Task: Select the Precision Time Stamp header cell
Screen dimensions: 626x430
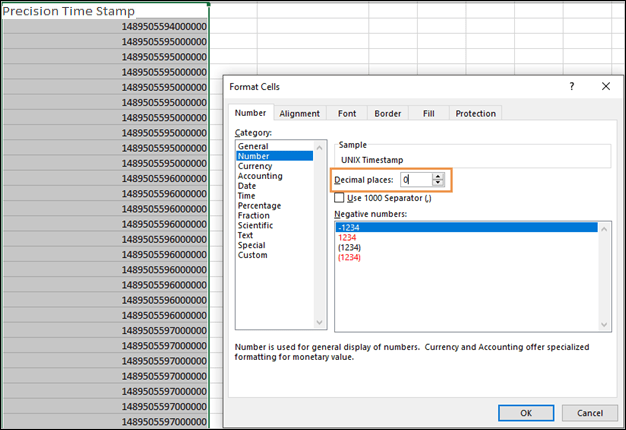Action: pos(105,11)
